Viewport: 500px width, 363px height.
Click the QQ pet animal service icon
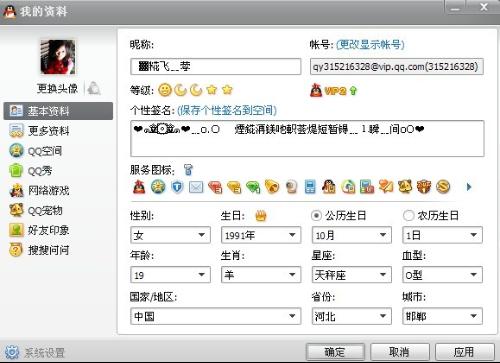coord(405,187)
